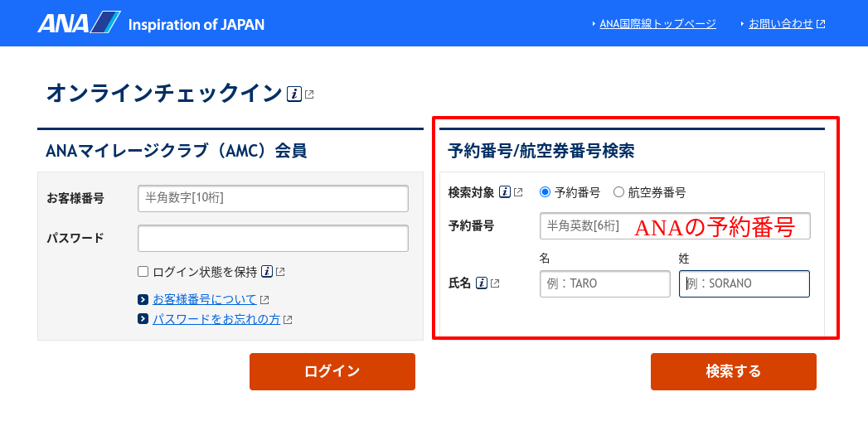The height and width of the screenshot is (421, 868).
Task: Click the ログイン button
Action: click(332, 371)
